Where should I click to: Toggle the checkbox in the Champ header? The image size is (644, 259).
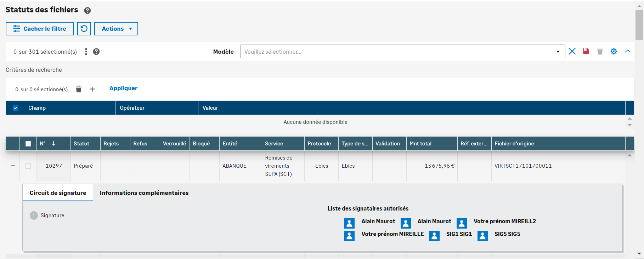coord(15,108)
